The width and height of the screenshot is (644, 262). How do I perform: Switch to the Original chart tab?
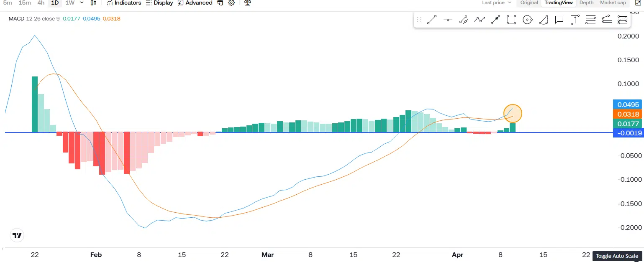point(529,3)
